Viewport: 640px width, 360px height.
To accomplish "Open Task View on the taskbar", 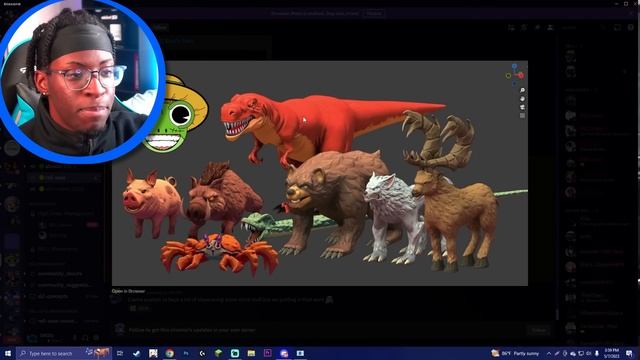I will (x=120, y=353).
